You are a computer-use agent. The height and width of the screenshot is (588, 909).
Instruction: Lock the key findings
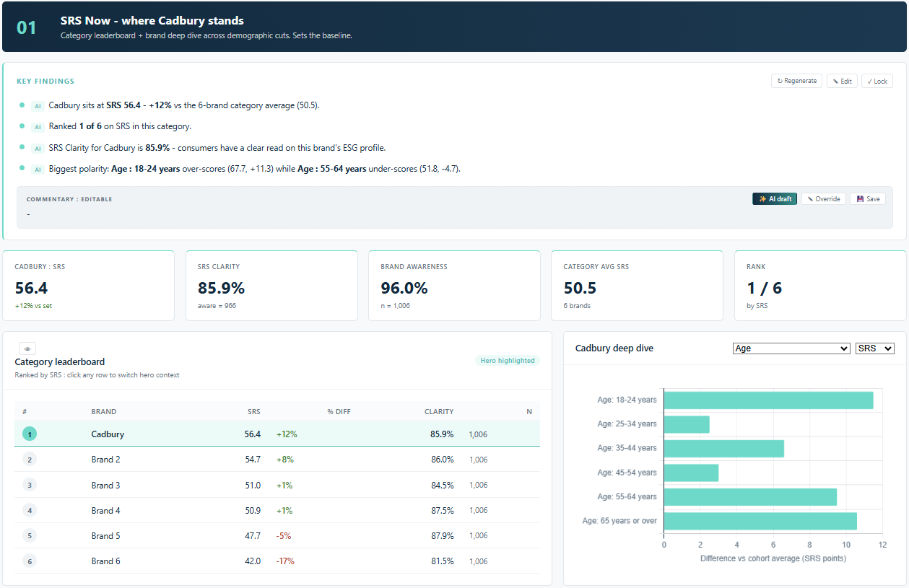point(877,81)
